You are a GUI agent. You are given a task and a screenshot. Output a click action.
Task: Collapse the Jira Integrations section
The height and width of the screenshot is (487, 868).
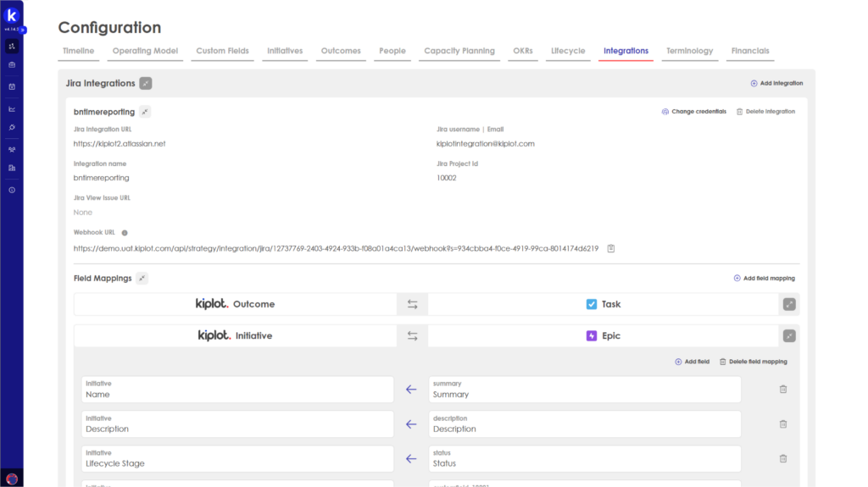point(146,83)
